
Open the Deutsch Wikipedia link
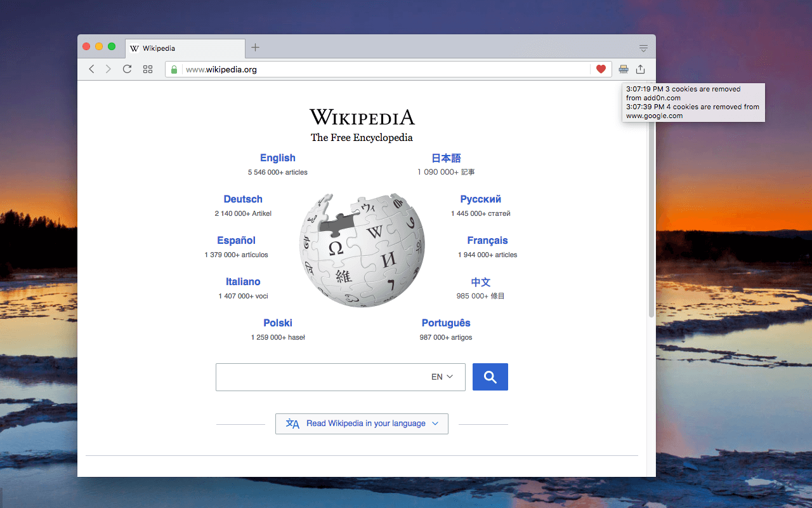pyautogui.click(x=243, y=199)
